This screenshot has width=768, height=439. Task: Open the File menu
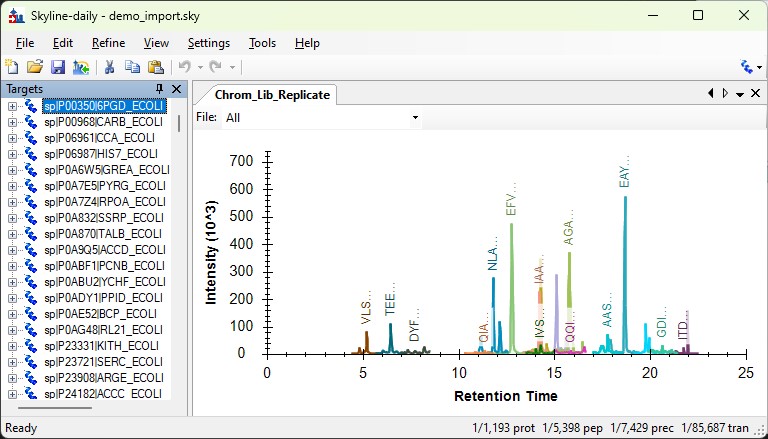click(x=25, y=43)
